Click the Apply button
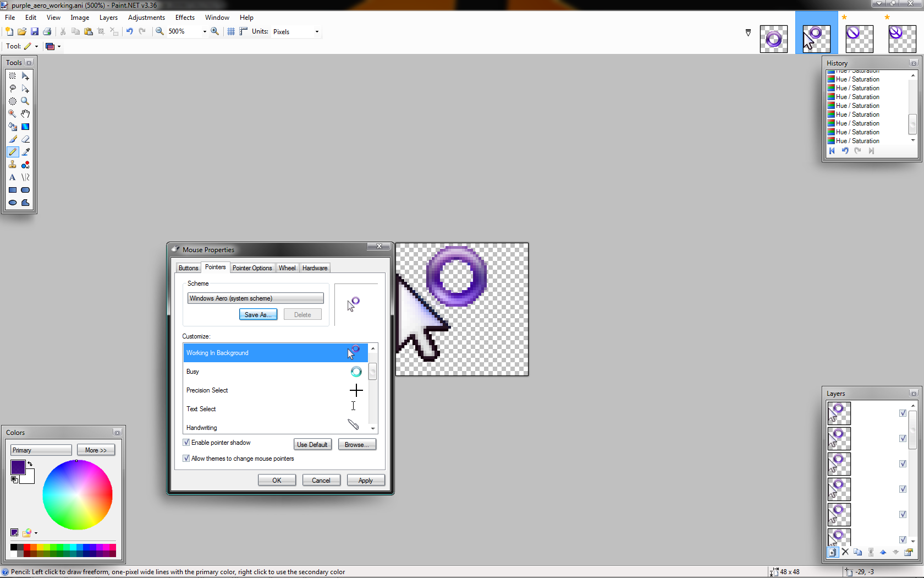This screenshot has height=578, width=924. (x=366, y=481)
